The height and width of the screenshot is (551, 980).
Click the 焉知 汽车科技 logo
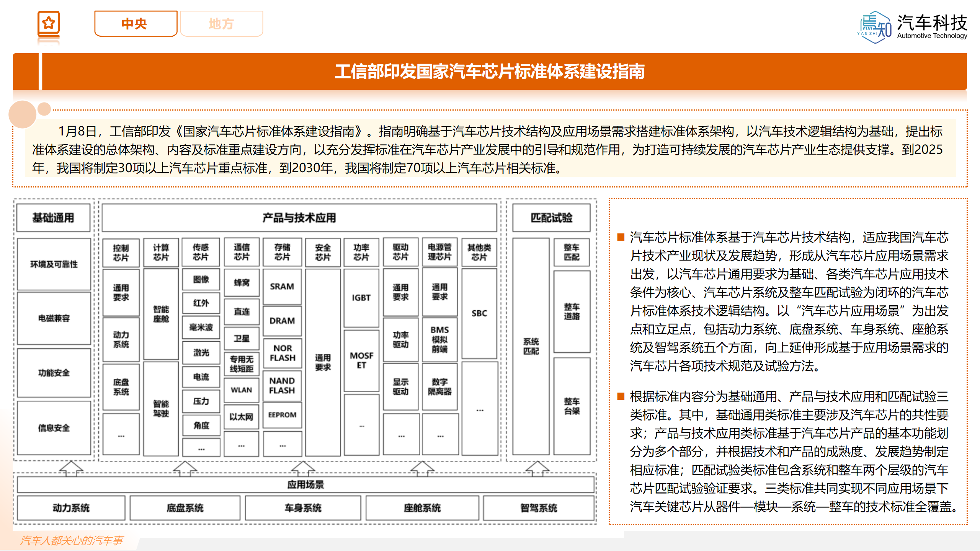point(913,27)
